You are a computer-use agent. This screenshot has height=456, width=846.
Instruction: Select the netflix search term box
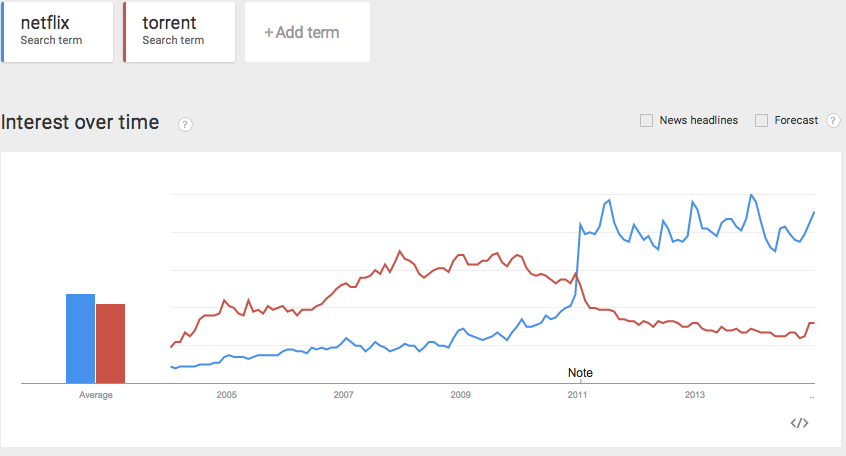click(58, 32)
